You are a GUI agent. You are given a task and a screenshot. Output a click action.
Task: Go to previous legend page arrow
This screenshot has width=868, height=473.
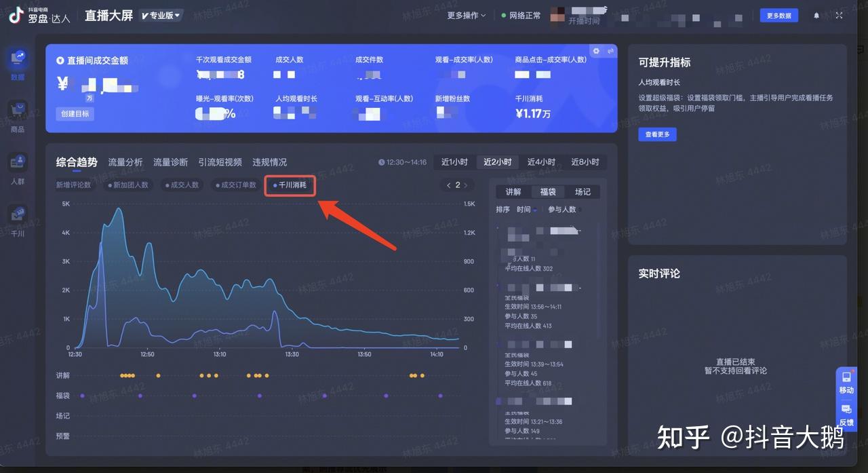pos(448,185)
